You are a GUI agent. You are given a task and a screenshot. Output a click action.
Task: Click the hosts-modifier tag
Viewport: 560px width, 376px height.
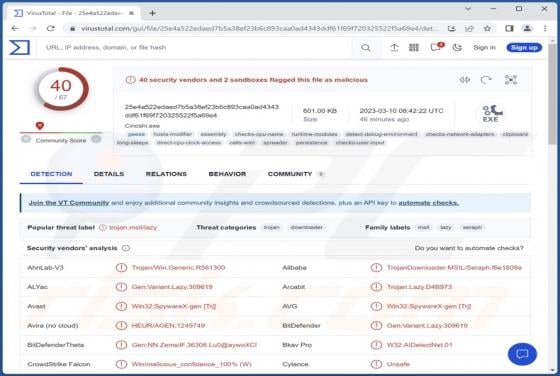[172, 134]
